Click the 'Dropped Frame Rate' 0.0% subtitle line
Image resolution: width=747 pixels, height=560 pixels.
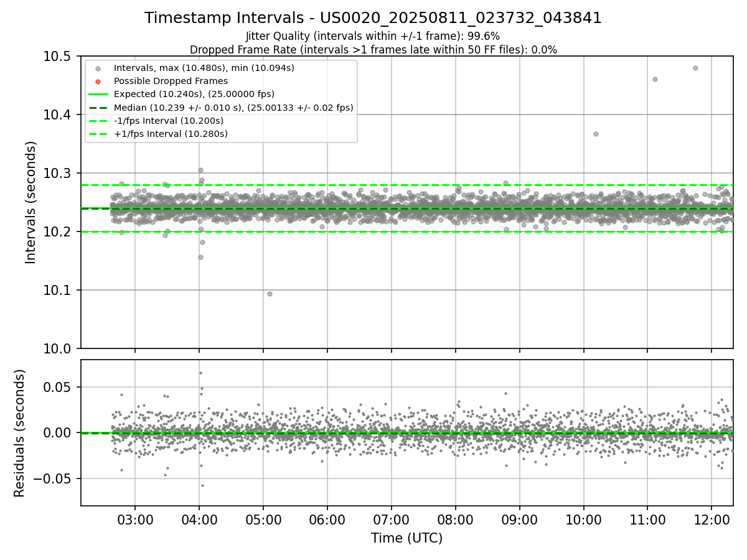click(x=373, y=49)
